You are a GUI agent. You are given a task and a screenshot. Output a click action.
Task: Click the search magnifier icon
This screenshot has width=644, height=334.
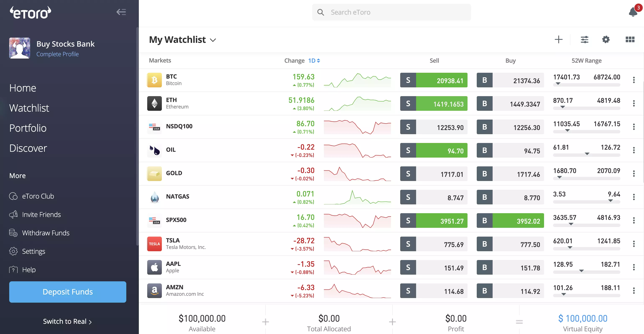(321, 12)
